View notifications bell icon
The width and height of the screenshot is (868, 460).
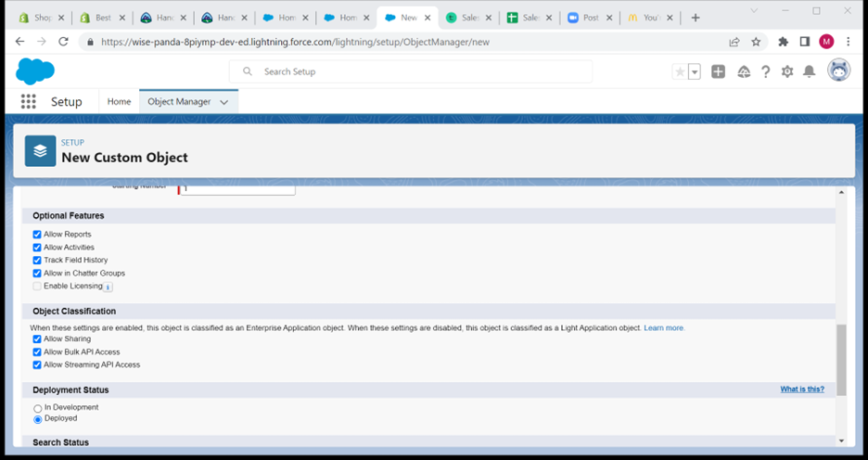click(809, 71)
